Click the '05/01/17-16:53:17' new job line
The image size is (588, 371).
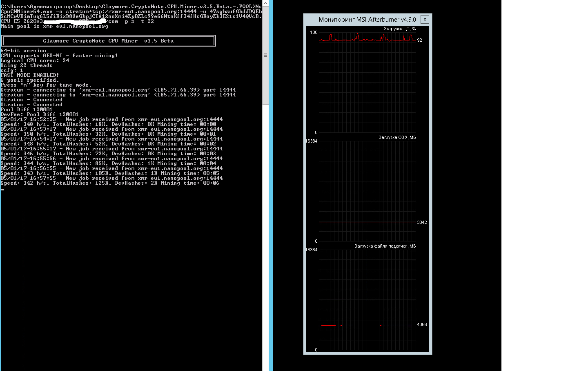pos(112,129)
